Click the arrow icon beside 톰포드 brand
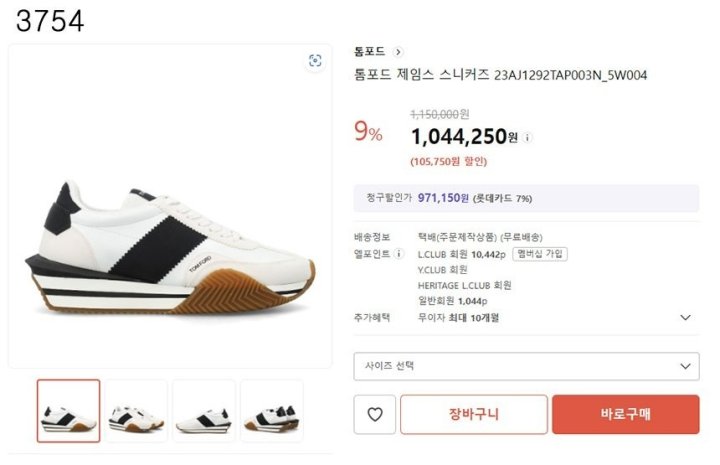Screen dimensions: 720x465 point(398,51)
